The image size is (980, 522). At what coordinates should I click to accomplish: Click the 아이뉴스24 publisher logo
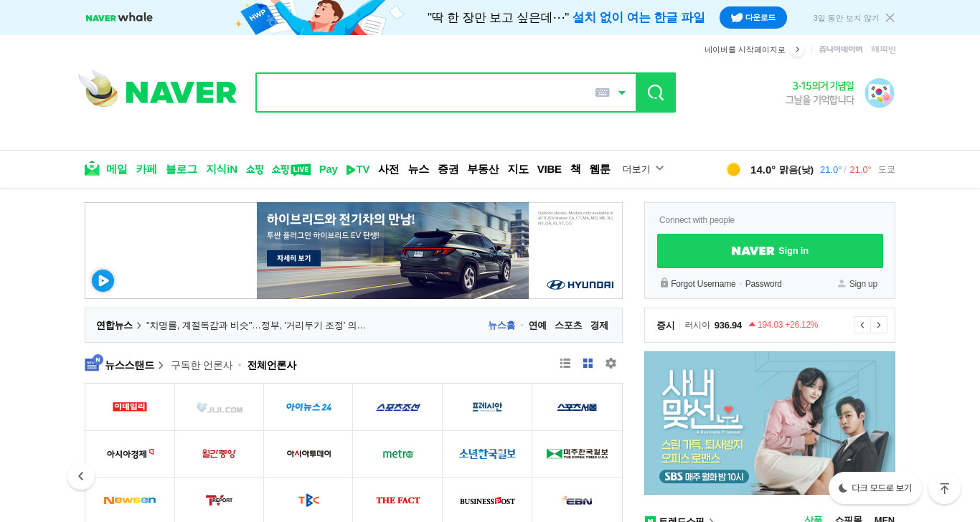tap(308, 407)
